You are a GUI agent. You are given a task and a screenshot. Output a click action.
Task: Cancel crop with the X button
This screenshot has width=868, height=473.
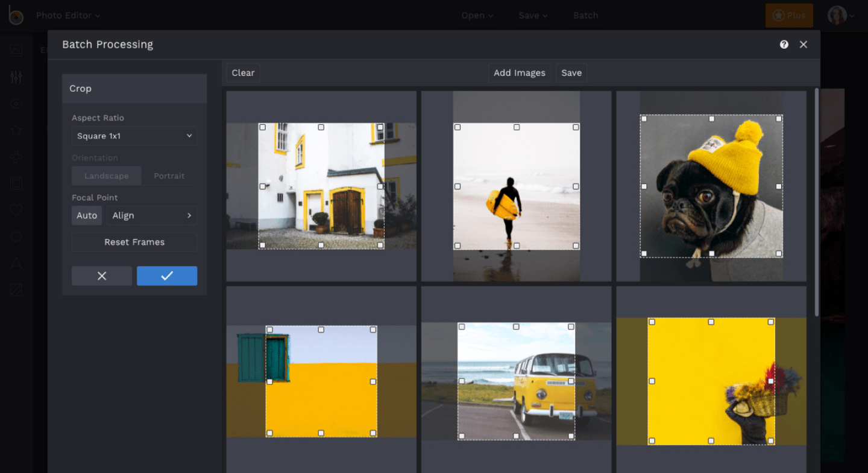[102, 276]
